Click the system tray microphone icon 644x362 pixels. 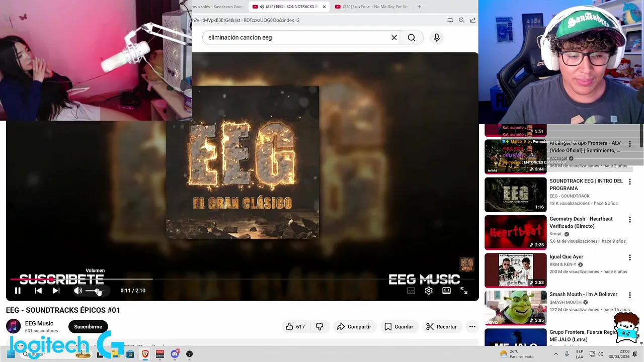pyautogui.click(x=567, y=354)
